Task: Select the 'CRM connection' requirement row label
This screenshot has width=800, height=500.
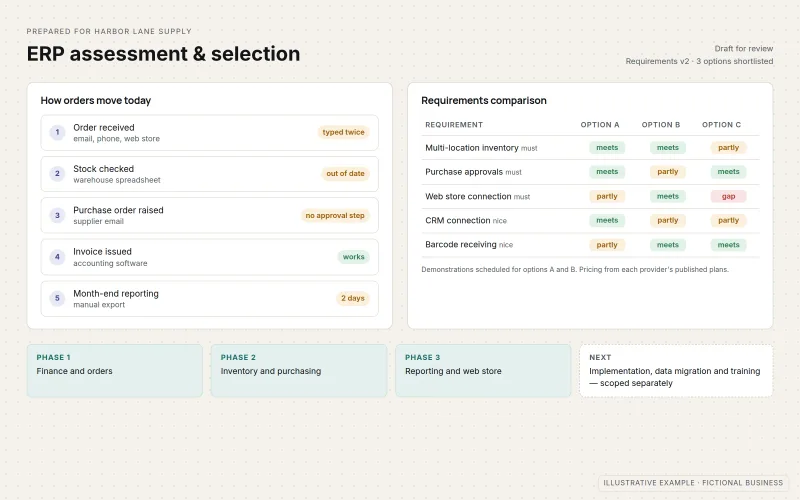Action: pyautogui.click(x=458, y=220)
